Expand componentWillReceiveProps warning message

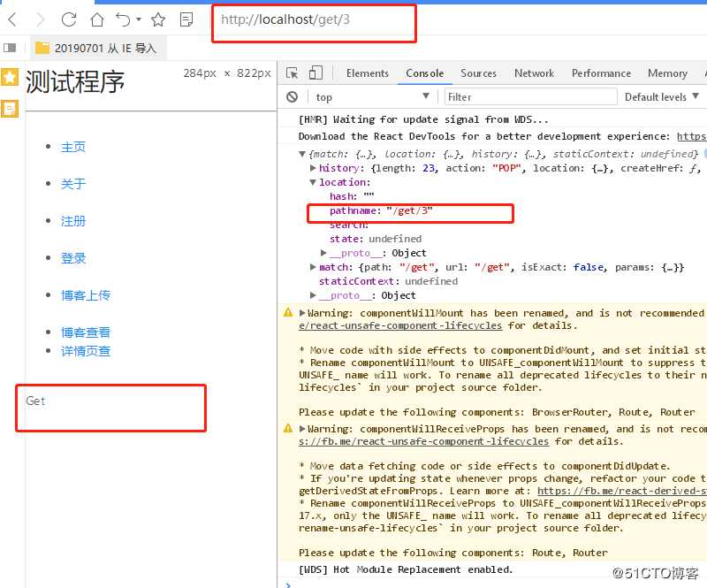coord(302,429)
